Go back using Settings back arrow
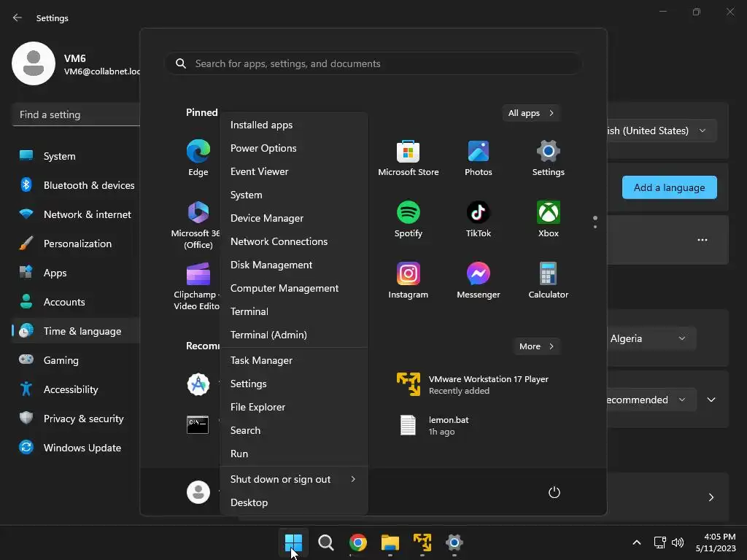 [x=18, y=17]
